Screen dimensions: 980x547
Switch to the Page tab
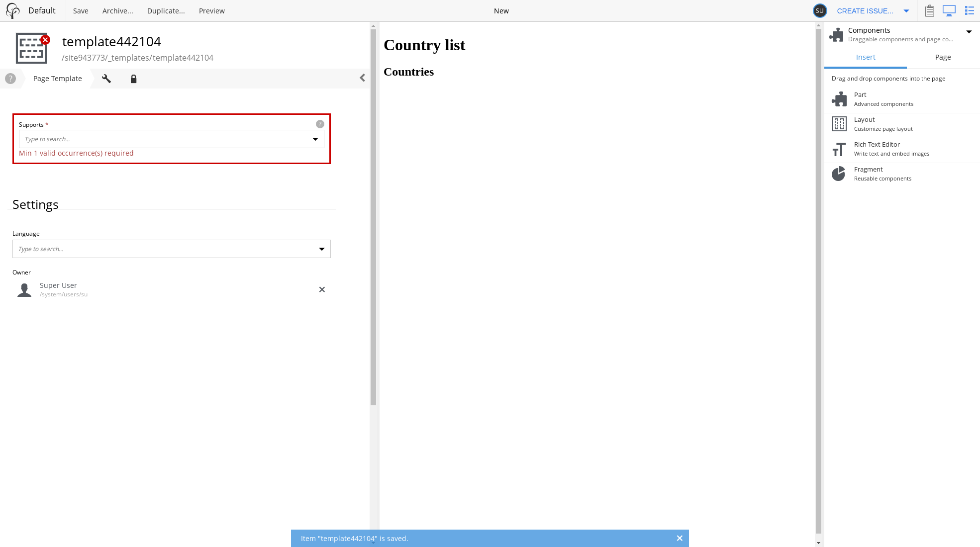[x=943, y=57]
